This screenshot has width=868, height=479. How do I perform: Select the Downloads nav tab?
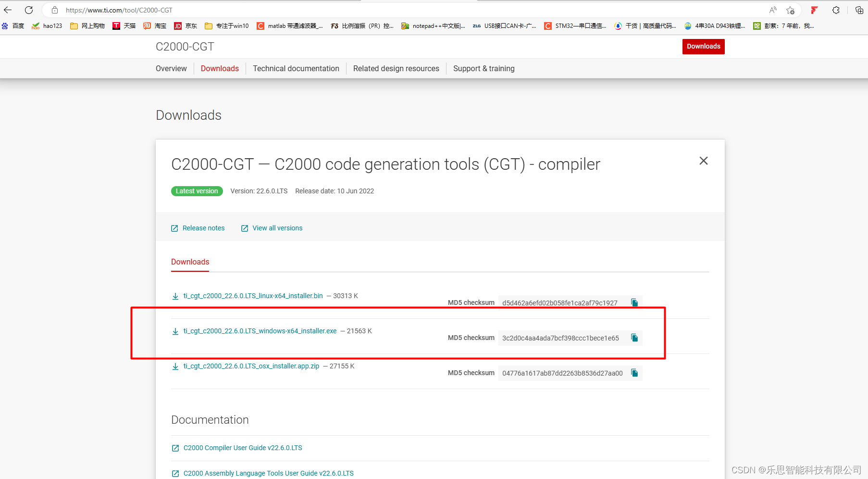pyautogui.click(x=220, y=69)
